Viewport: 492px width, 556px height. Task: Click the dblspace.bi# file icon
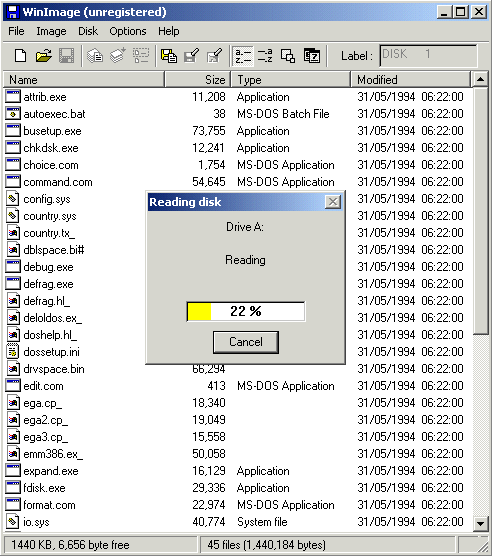point(13,250)
